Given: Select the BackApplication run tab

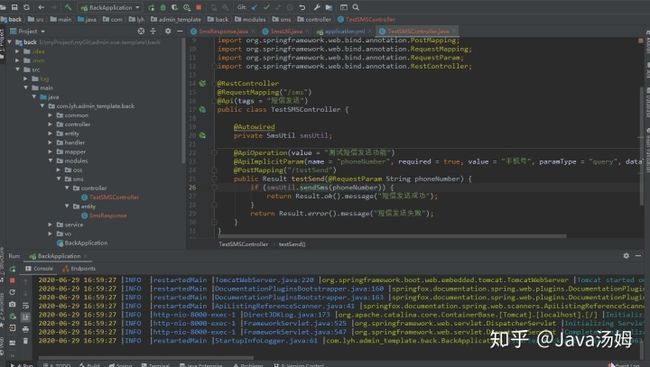Looking at the screenshot, I should point(59,256).
